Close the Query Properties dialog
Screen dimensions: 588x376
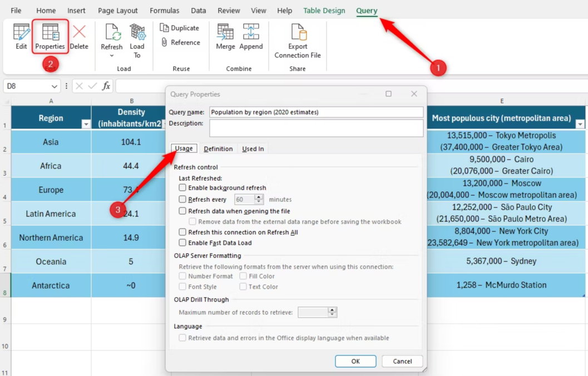coord(414,93)
